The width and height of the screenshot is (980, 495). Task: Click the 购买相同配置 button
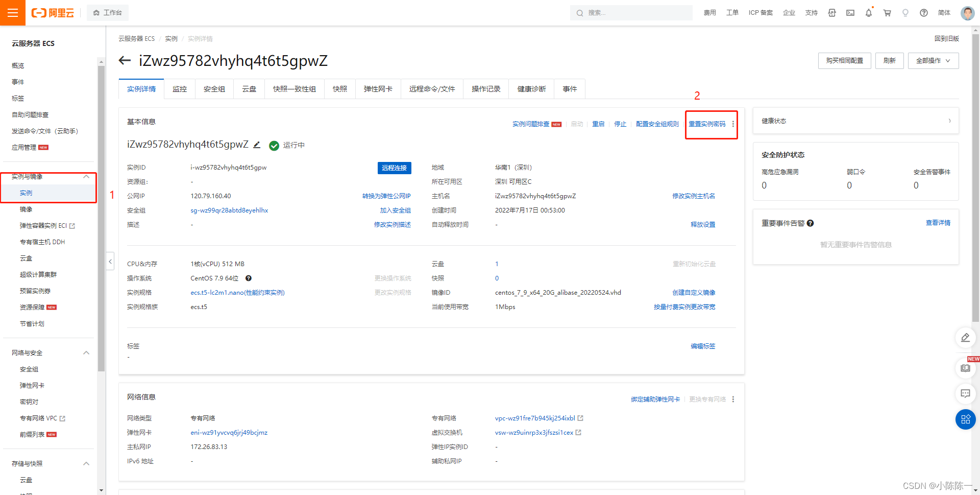click(845, 61)
